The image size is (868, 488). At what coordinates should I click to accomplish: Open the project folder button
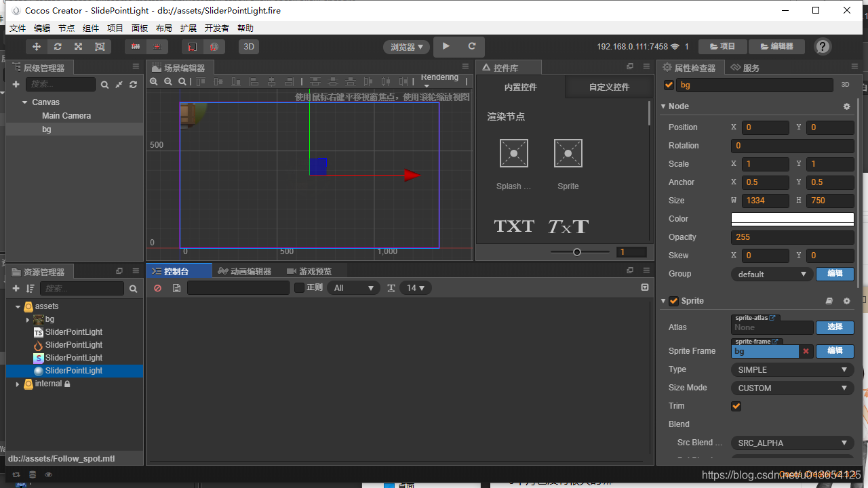point(722,46)
